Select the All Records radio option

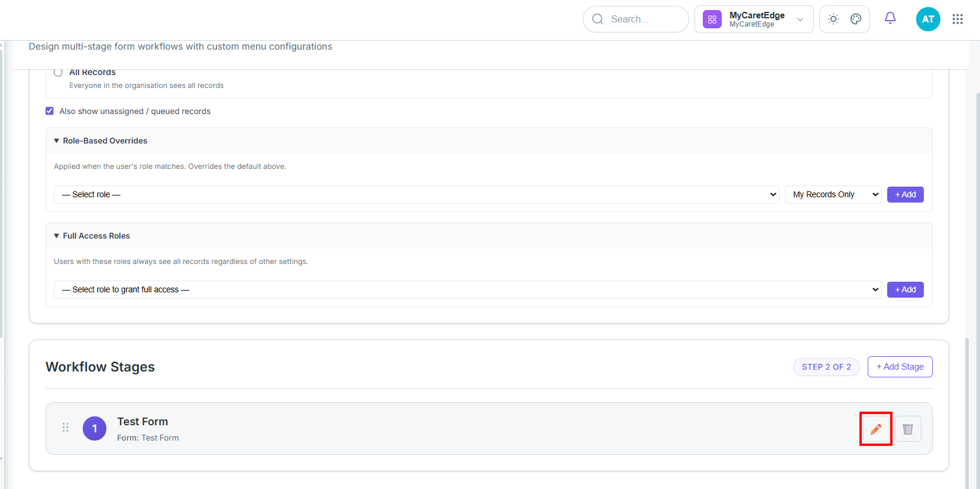coord(58,72)
